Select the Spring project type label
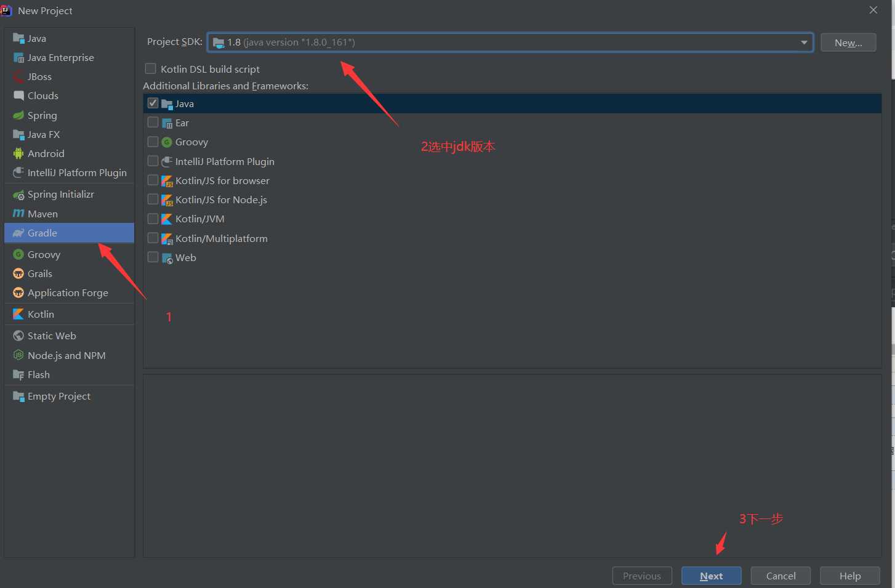 [42, 115]
